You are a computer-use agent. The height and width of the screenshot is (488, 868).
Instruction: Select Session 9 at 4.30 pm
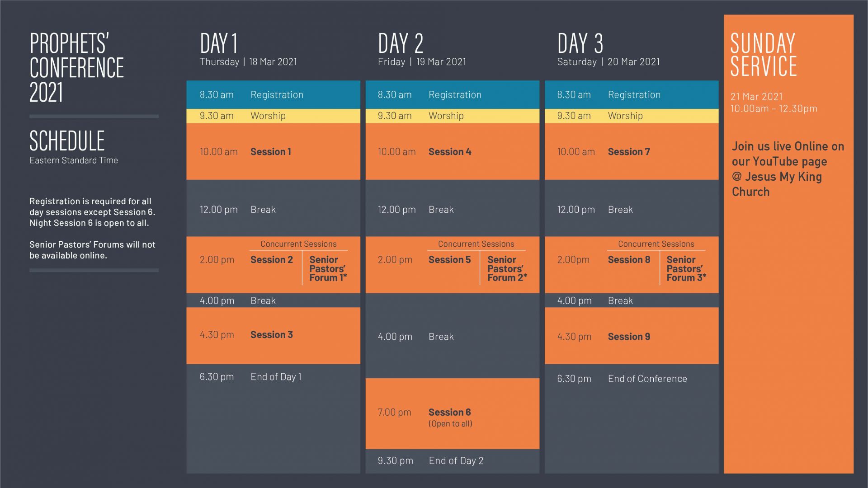point(629,337)
